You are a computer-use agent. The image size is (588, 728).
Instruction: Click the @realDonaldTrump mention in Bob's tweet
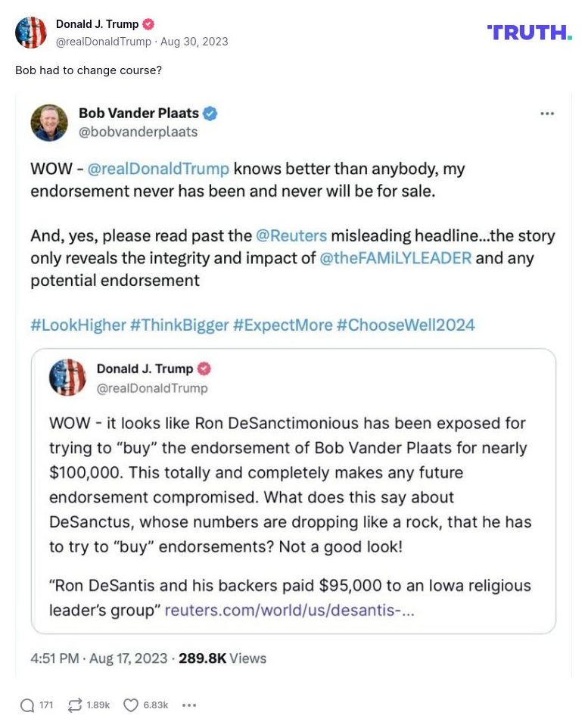(157, 169)
